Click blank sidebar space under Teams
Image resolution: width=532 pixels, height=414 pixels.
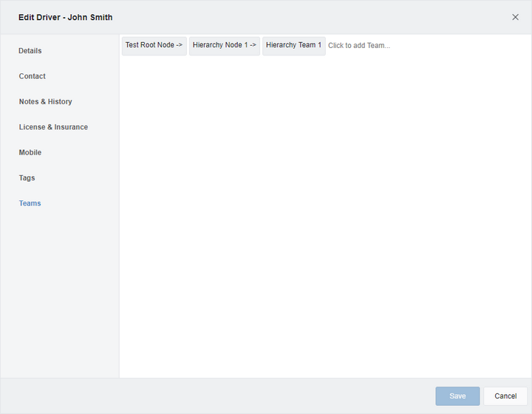point(59,296)
